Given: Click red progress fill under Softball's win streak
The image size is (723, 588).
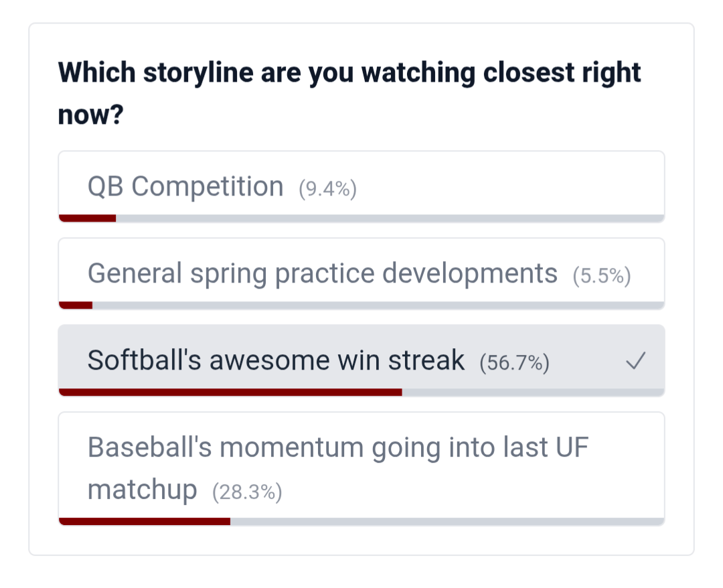Looking at the screenshot, I should [230, 392].
